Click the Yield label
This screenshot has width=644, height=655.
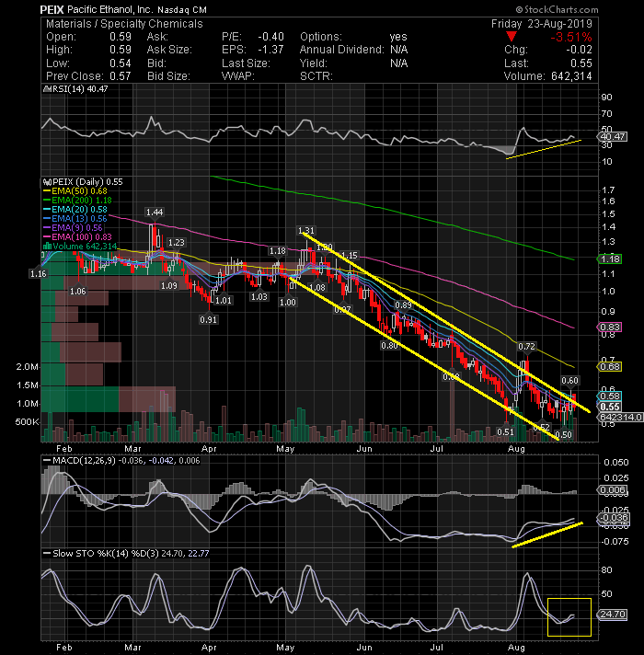point(313,63)
